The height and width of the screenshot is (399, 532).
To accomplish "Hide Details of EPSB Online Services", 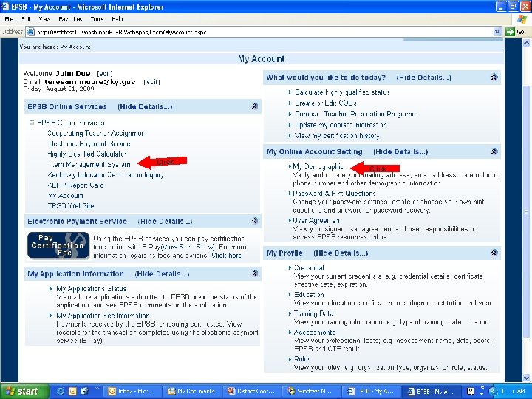I will pyautogui.click(x=145, y=107).
